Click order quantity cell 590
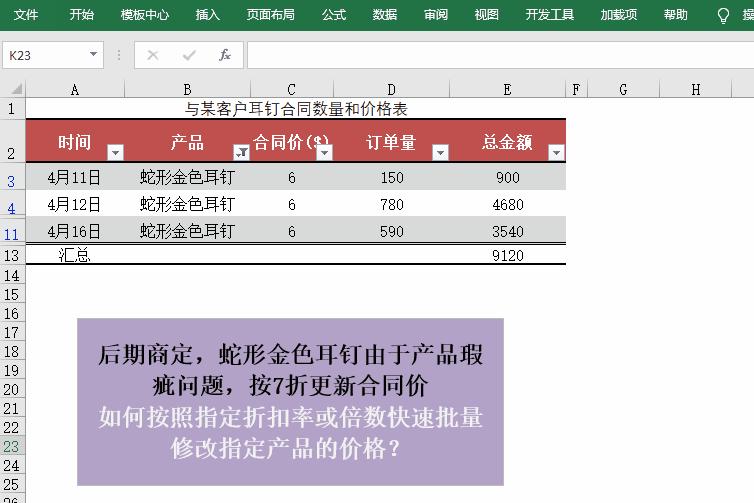Image resolution: width=754 pixels, height=503 pixels. 391,231
